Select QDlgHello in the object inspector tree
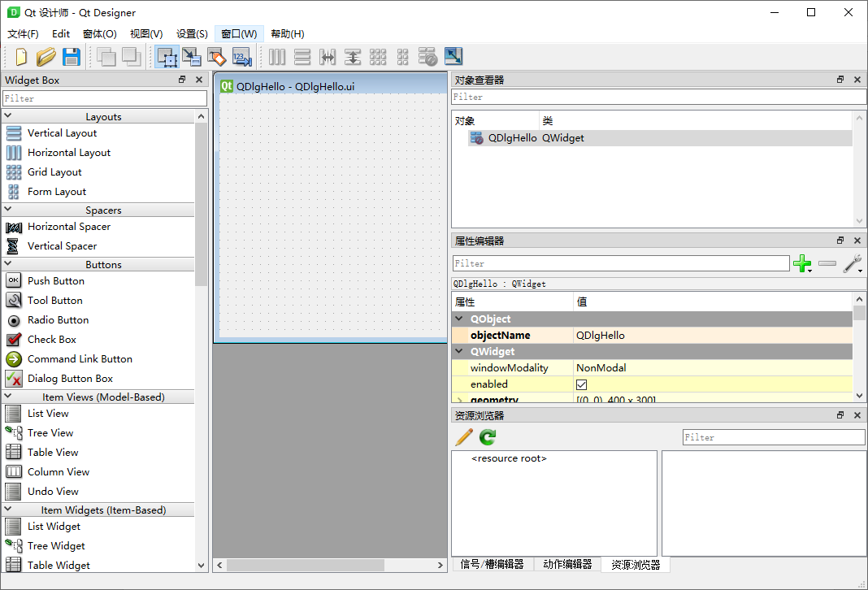 (512, 138)
